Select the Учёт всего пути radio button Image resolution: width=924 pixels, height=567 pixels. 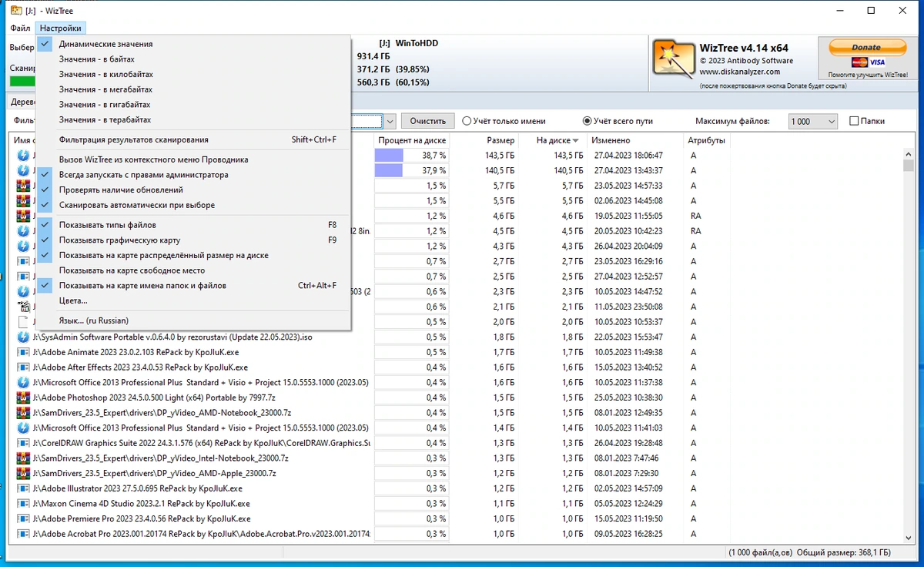(588, 121)
